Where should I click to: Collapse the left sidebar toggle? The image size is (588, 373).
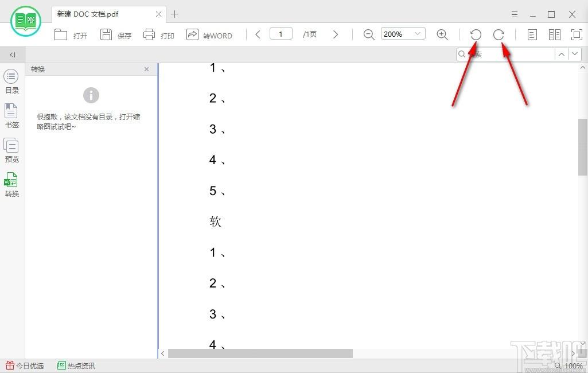pyautogui.click(x=13, y=55)
